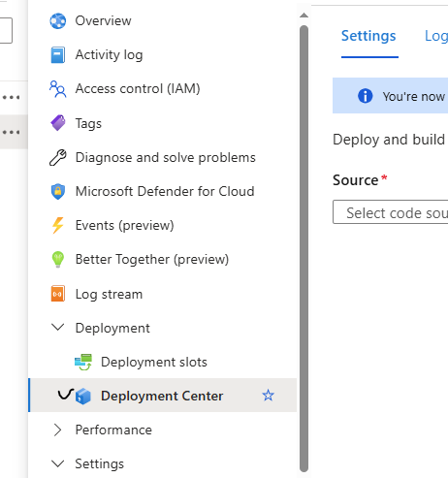Collapse the Settings section chevron

[x=58, y=463]
